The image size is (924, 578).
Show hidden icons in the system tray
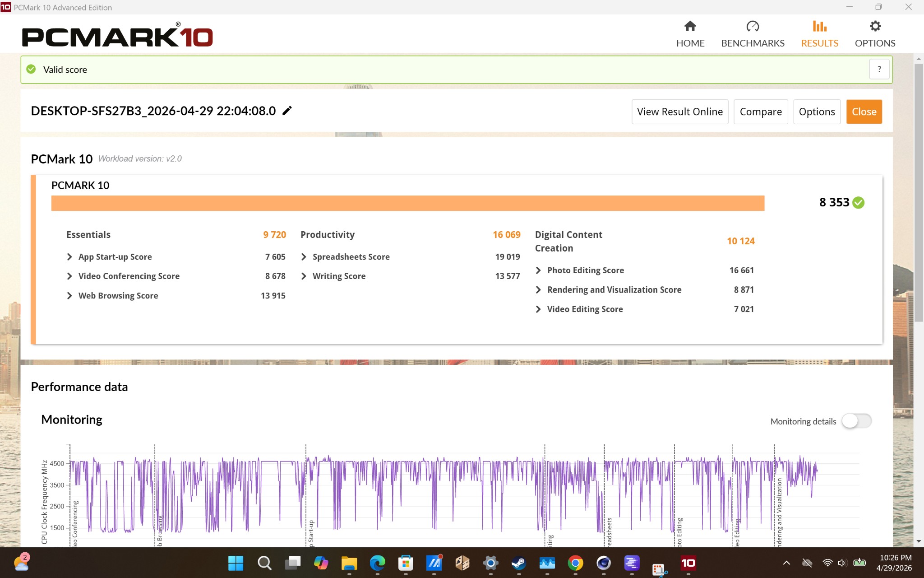786,563
